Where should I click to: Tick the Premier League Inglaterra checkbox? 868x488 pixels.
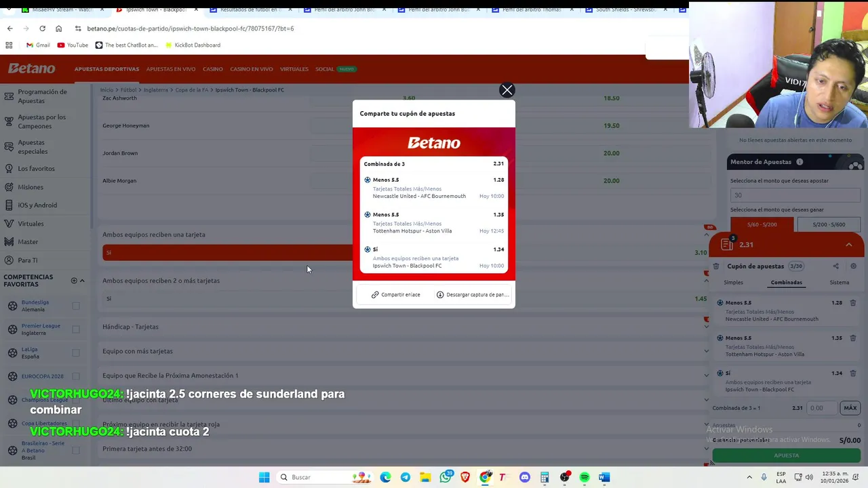click(x=76, y=329)
